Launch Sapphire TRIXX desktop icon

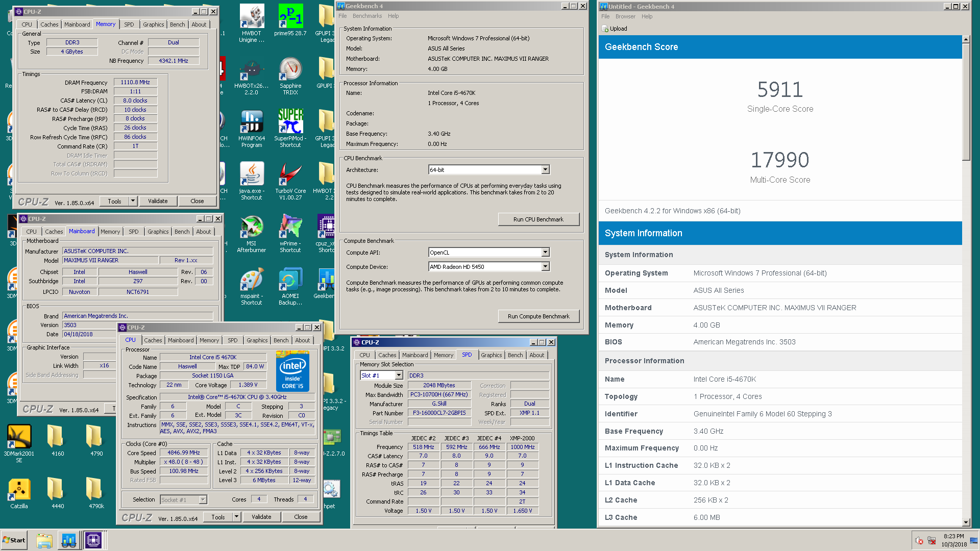pos(290,77)
